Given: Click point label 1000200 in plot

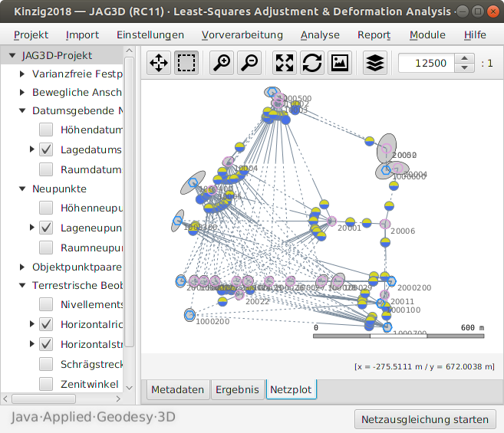Looking at the screenshot, I should pos(212,321).
